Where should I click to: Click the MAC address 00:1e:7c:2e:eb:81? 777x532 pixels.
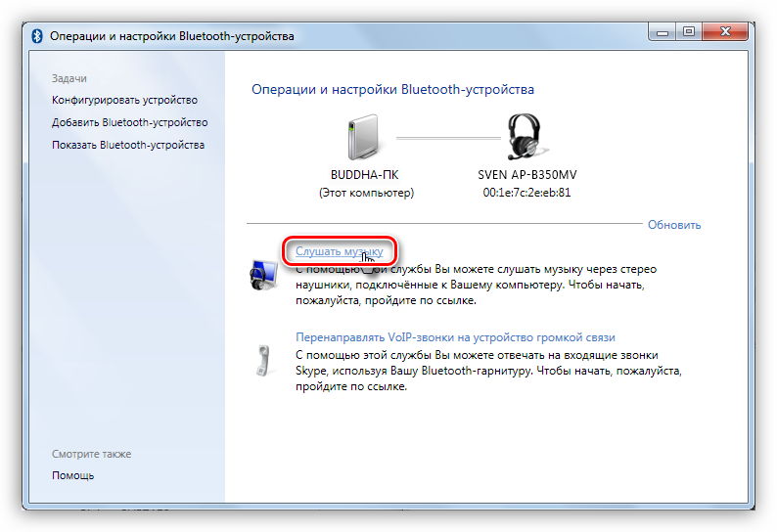(x=526, y=193)
